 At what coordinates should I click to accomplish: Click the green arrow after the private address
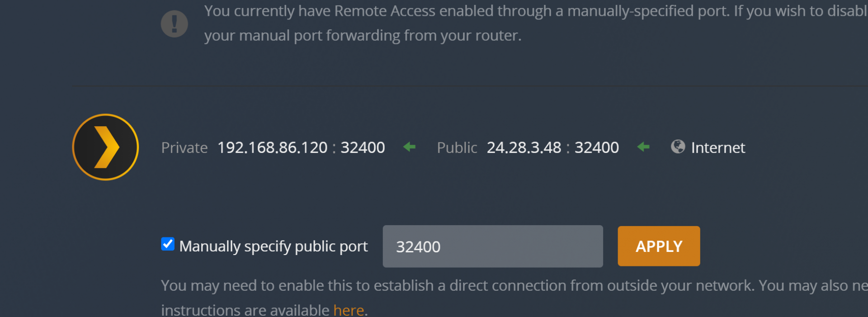410,147
